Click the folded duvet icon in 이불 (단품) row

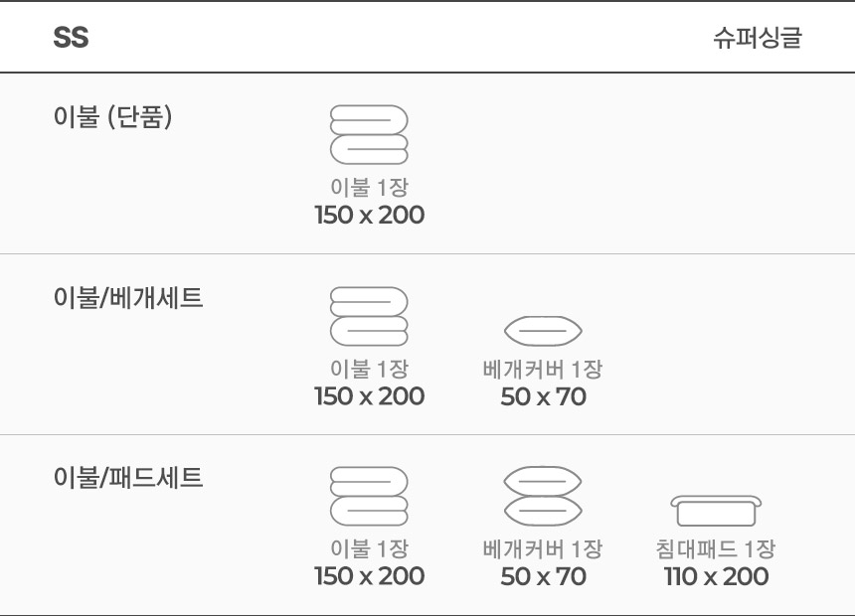click(x=369, y=135)
